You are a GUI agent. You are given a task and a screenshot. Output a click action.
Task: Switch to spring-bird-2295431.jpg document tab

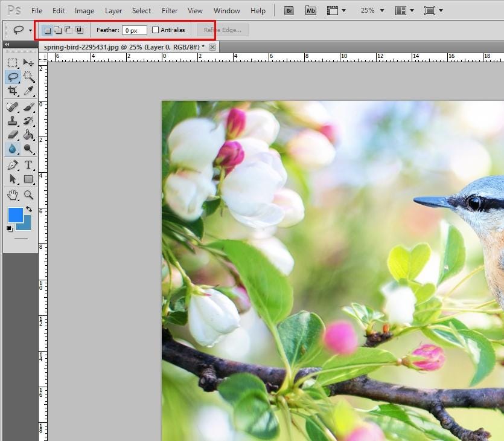tap(124, 47)
